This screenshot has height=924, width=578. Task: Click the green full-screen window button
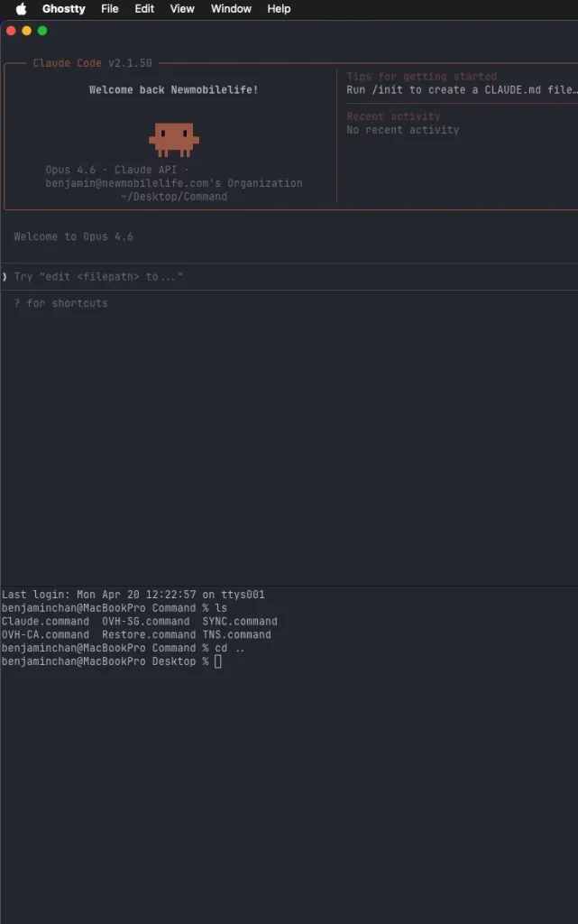tap(41, 31)
